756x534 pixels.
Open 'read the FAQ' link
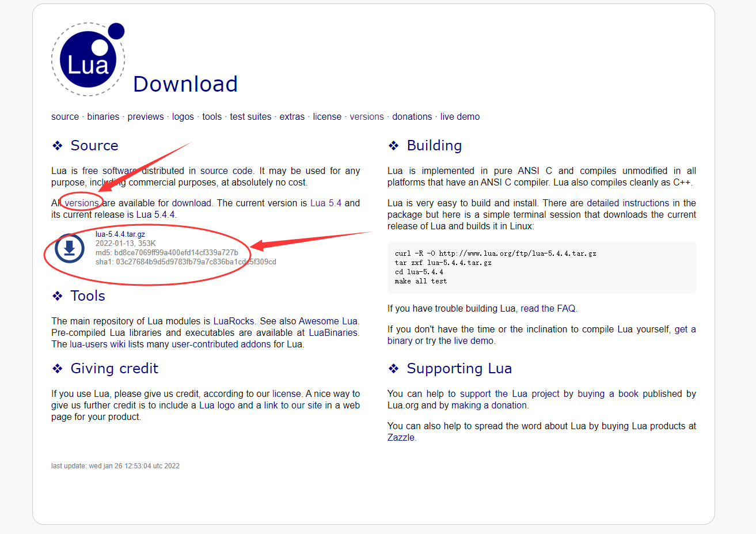click(548, 308)
